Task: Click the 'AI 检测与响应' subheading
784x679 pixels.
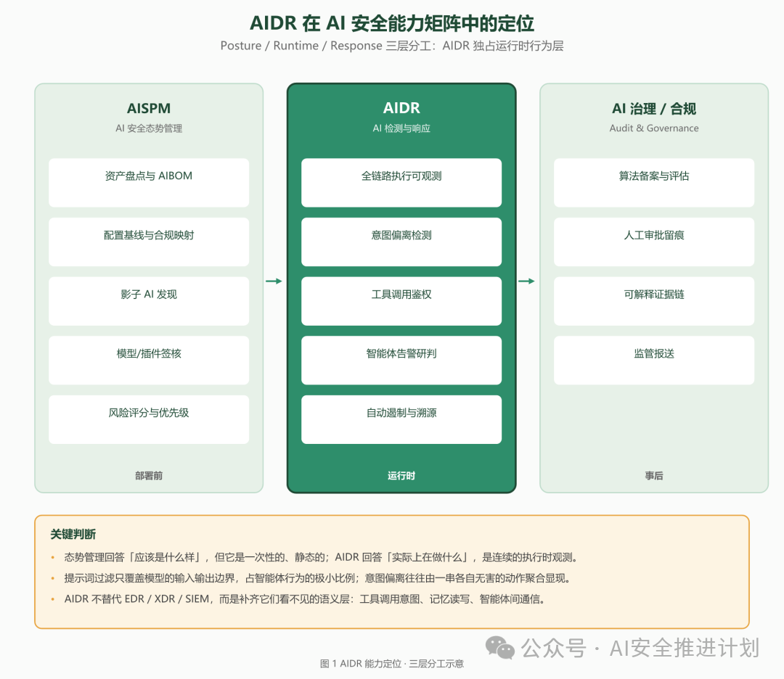Action: click(x=401, y=128)
